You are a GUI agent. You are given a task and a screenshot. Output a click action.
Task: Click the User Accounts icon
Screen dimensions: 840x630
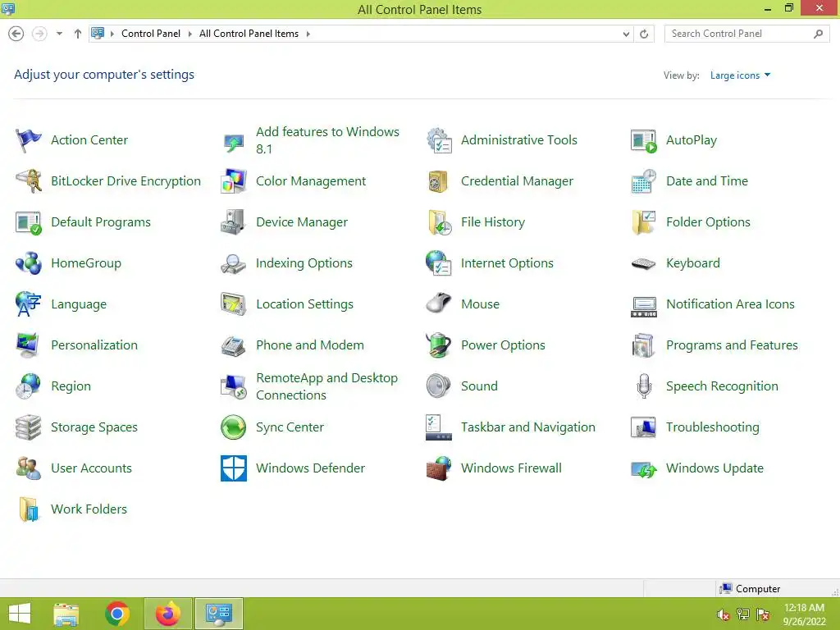pyautogui.click(x=28, y=468)
